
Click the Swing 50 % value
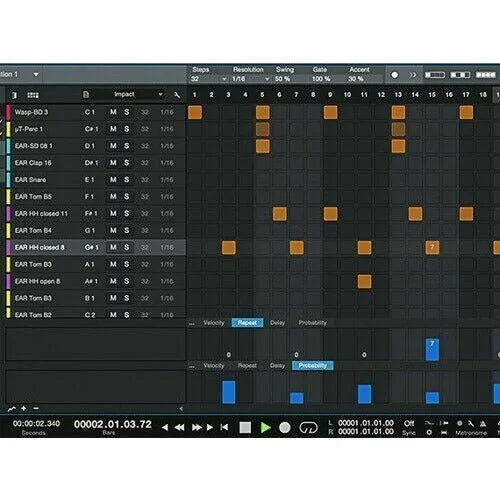click(x=282, y=79)
